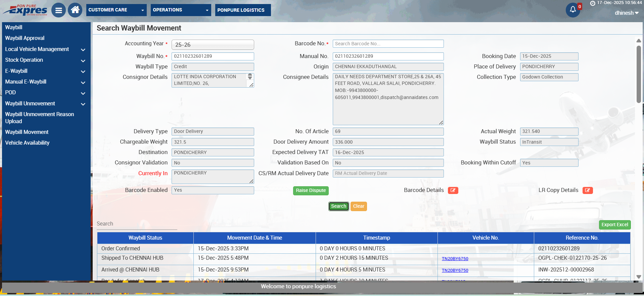This screenshot has height=296, width=644.
Task: Go to the Home icon
Action: [x=75, y=10]
